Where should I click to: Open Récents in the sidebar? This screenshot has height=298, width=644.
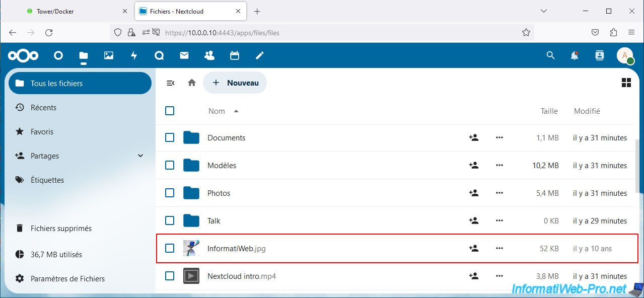43,107
